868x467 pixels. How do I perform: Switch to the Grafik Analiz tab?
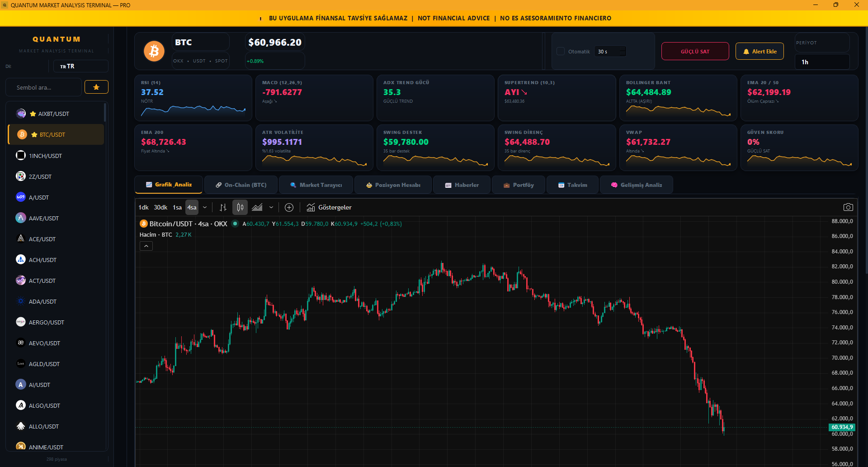(x=169, y=185)
